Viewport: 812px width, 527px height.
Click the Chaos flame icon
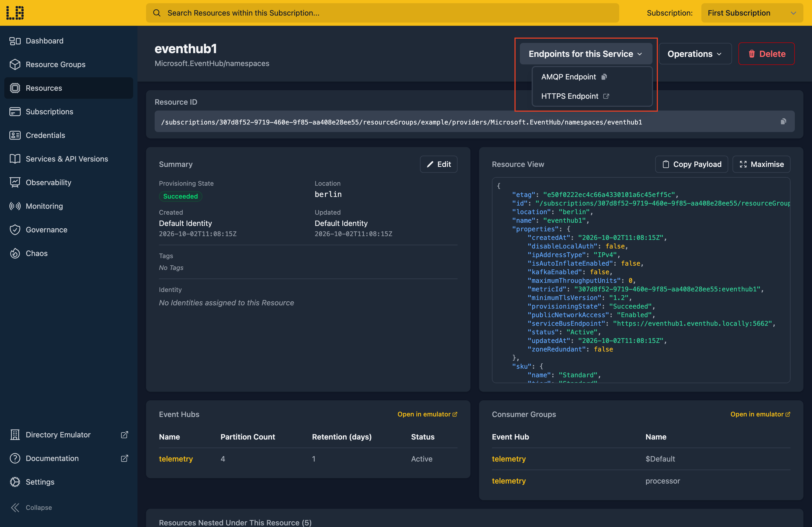(x=15, y=253)
